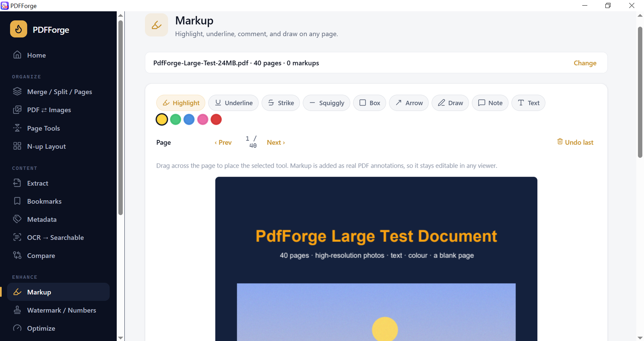The image size is (644, 341).
Task: Click the PDFForge brand name
Action: 51,30
